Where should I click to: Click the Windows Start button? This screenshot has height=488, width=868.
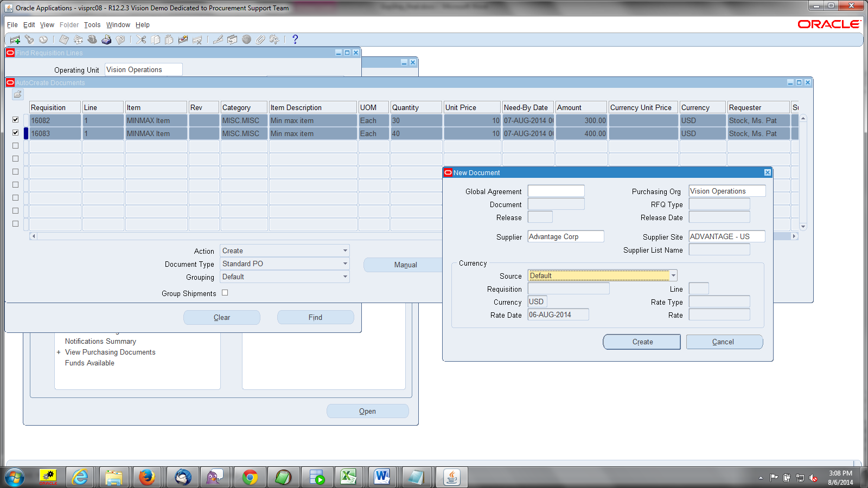click(x=15, y=478)
